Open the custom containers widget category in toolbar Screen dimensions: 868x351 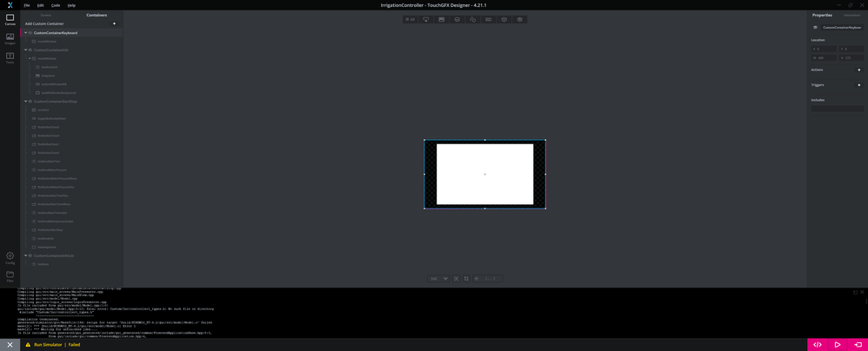pyautogui.click(x=520, y=19)
